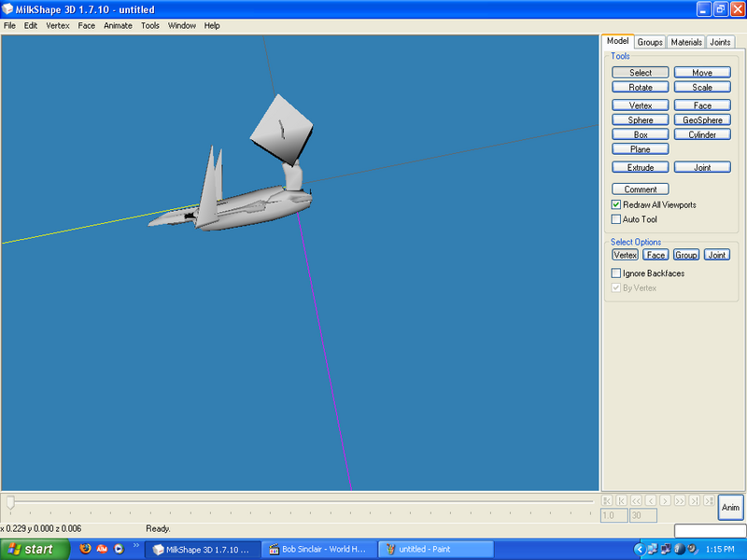Open the Vertex menu

click(58, 26)
